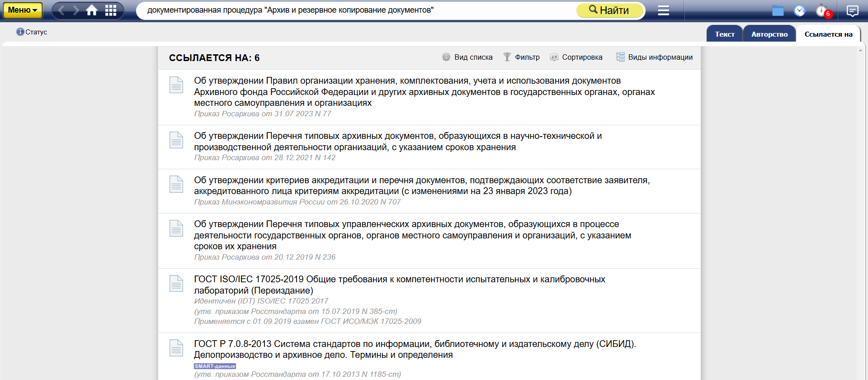
Task: Click text 'Приказ Росархива от 20.12.2019 N 236'
Action: 265,257
